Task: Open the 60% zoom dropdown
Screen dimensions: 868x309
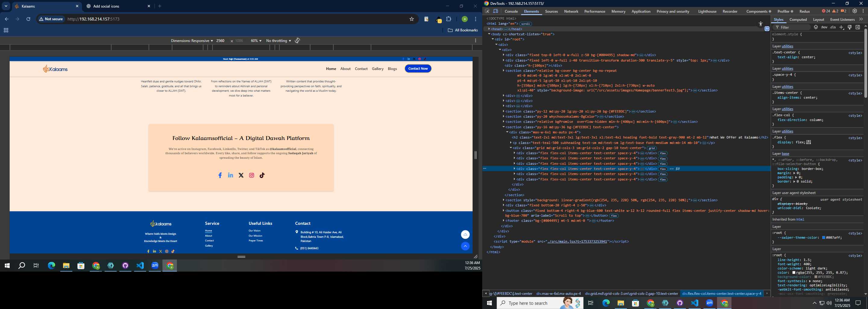Action: pos(256,41)
